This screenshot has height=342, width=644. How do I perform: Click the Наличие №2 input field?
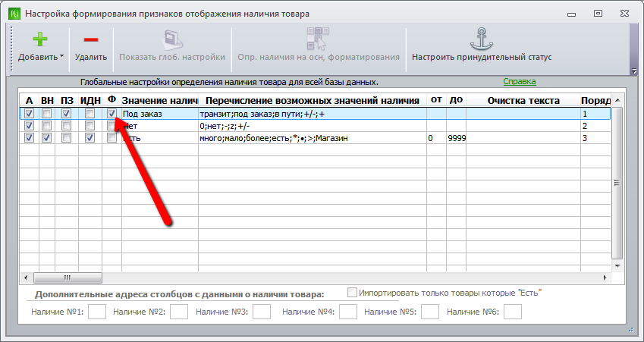coord(179,312)
